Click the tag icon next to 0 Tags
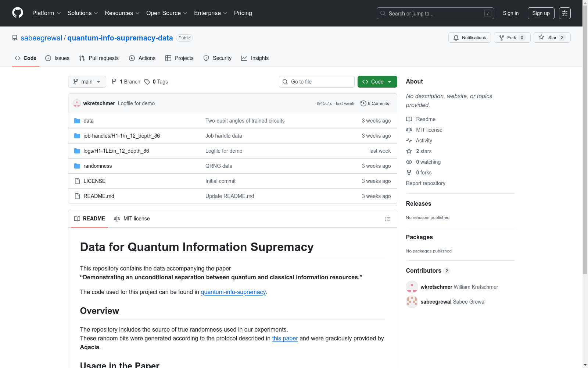This screenshot has width=588, height=368. click(147, 82)
